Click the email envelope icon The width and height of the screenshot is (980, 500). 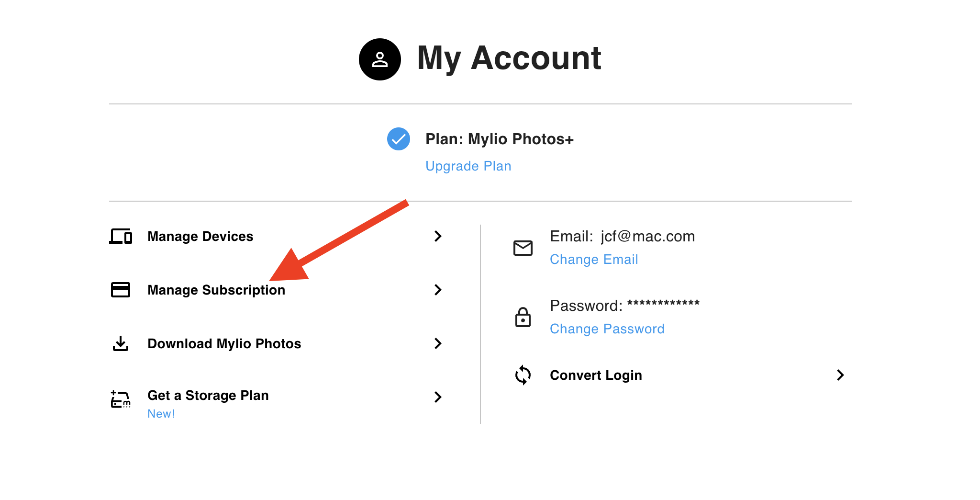pos(523,248)
